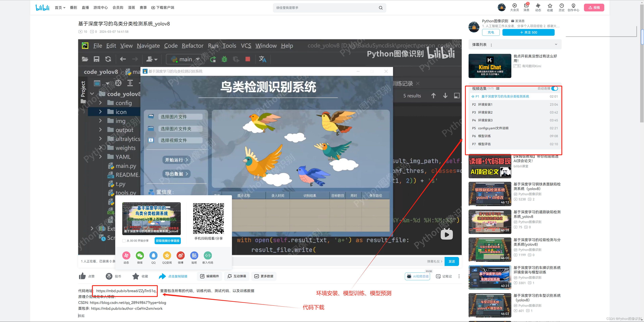Click the uploader avatar Python图像识别
Image resolution: width=644 pixels, height=322 pixels.
(x=474, y=27)
